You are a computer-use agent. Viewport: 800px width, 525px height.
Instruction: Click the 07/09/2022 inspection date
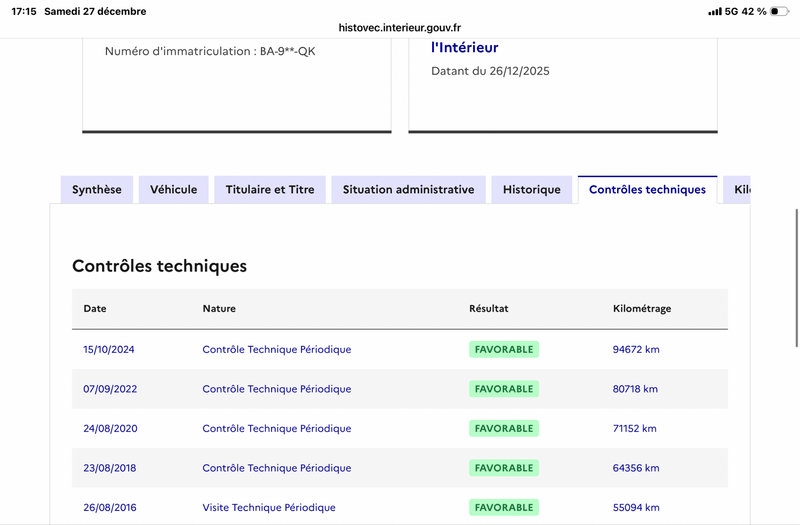pyautogui.click(x=109, y=389)
